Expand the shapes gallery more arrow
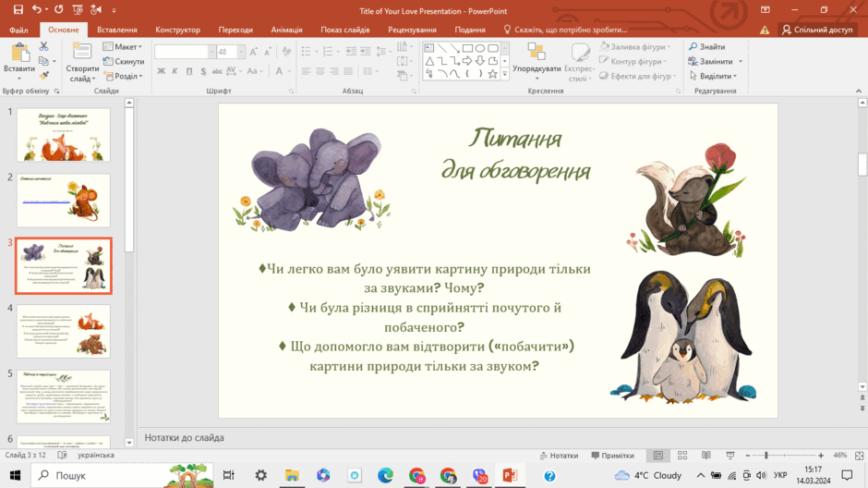This screenshot has height=488, width=868. point(505,74)
